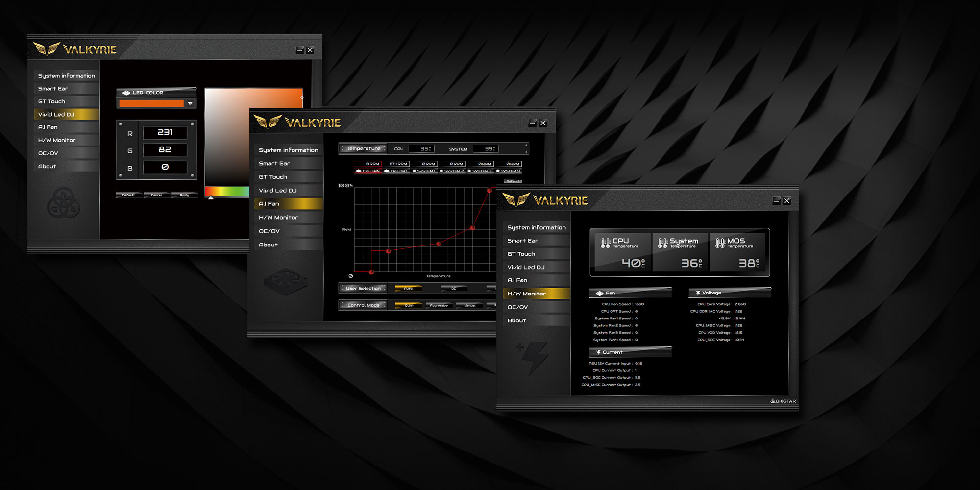
Task: Click Valkyrie wings logo in fan window
Action: pos(268,122)
